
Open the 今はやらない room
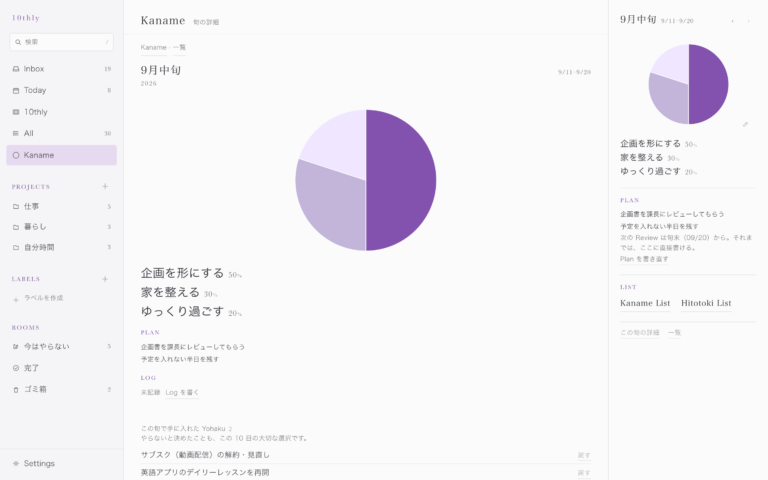tap(61, 346)
